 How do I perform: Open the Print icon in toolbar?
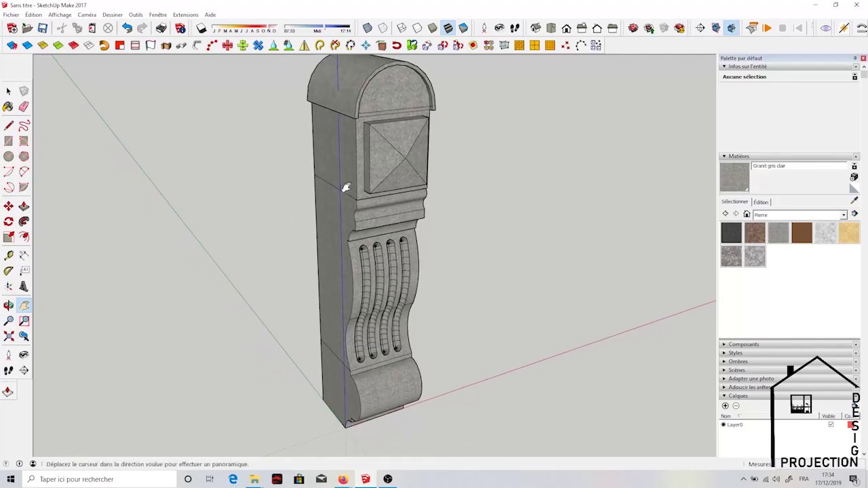pos(161,28)
